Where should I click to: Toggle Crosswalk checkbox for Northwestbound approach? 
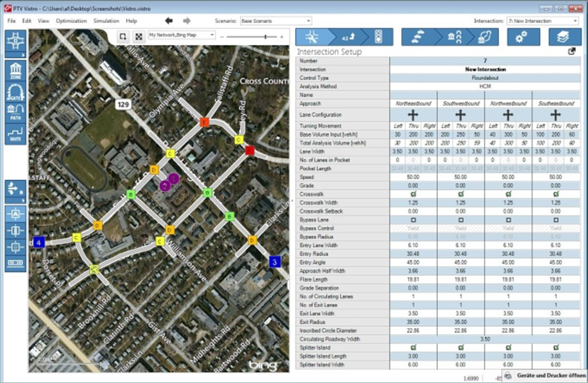pos(508,194)
